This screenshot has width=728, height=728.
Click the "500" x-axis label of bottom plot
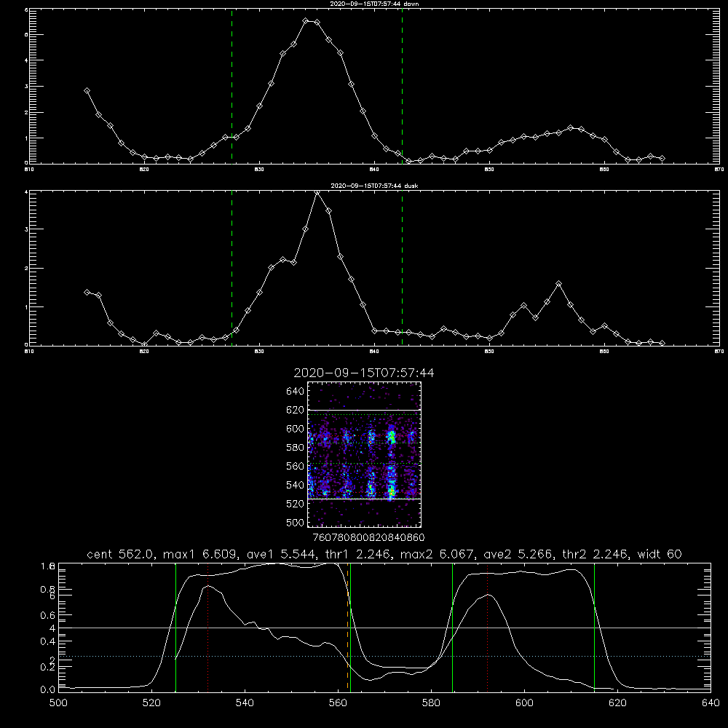(x=58, y=703)
